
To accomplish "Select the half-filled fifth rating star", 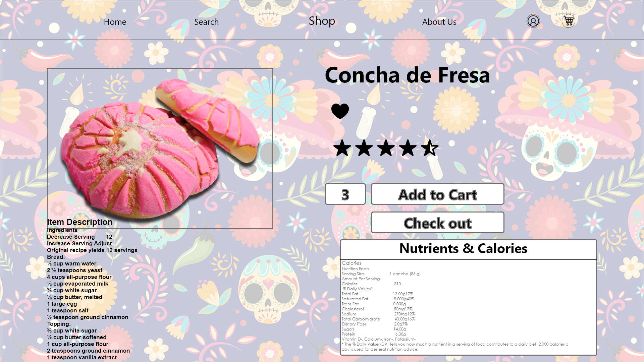I will click(x=430, y=148).
